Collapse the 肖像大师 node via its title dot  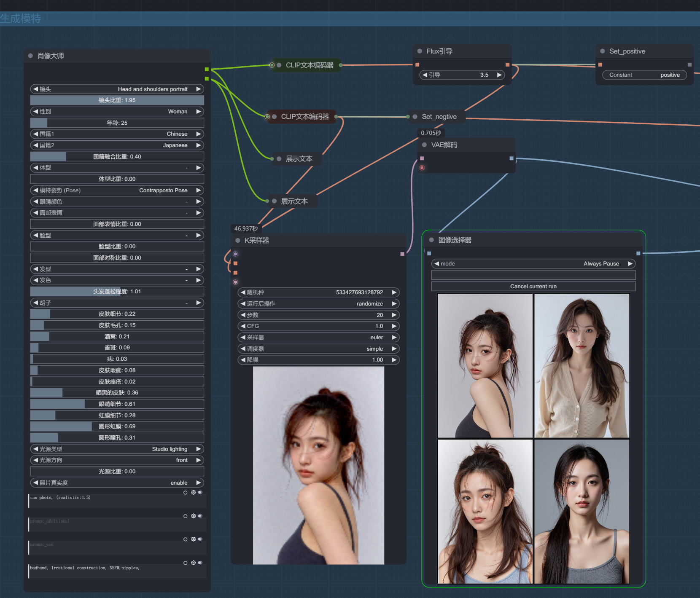point(30,56)
